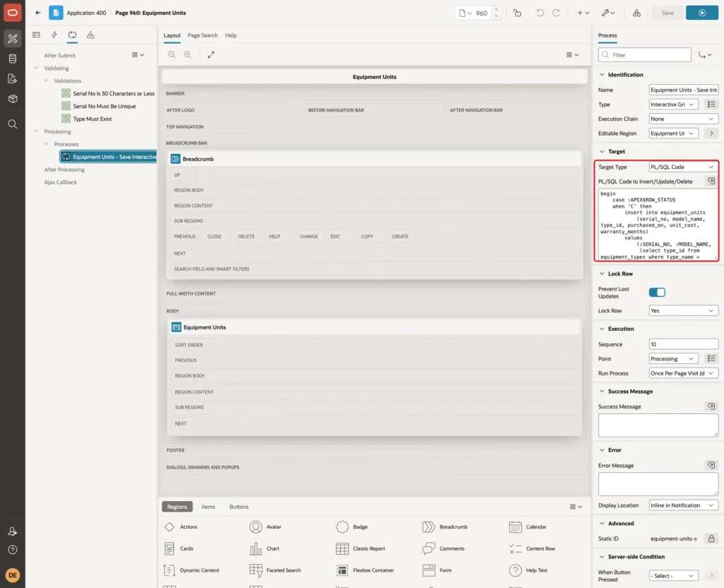Switch to the Page Search tab
The image size is (724, 588).
[x=202, y=35]
